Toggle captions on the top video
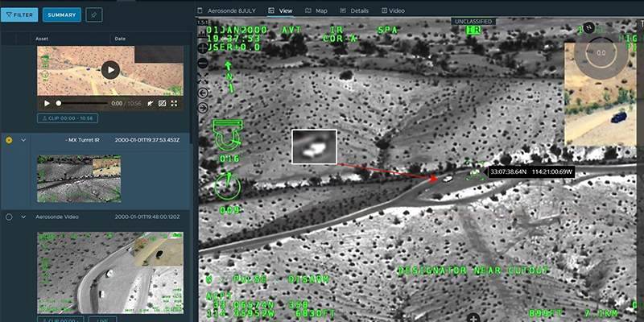 pyautogui.click(x=163, y=104)
